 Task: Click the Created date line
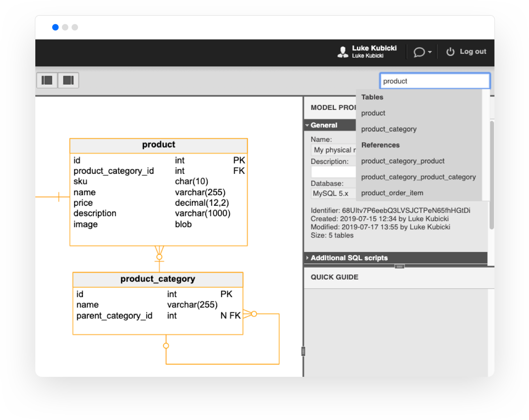(379, 219)
